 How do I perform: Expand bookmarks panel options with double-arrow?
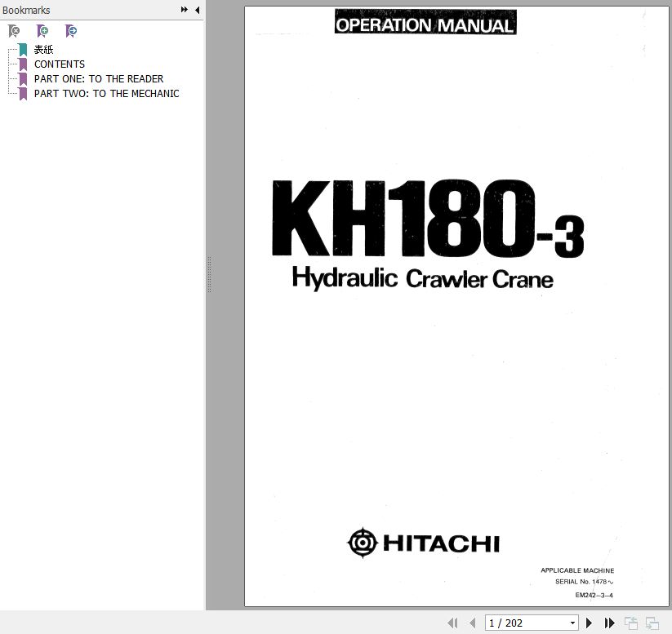[185, 10]
